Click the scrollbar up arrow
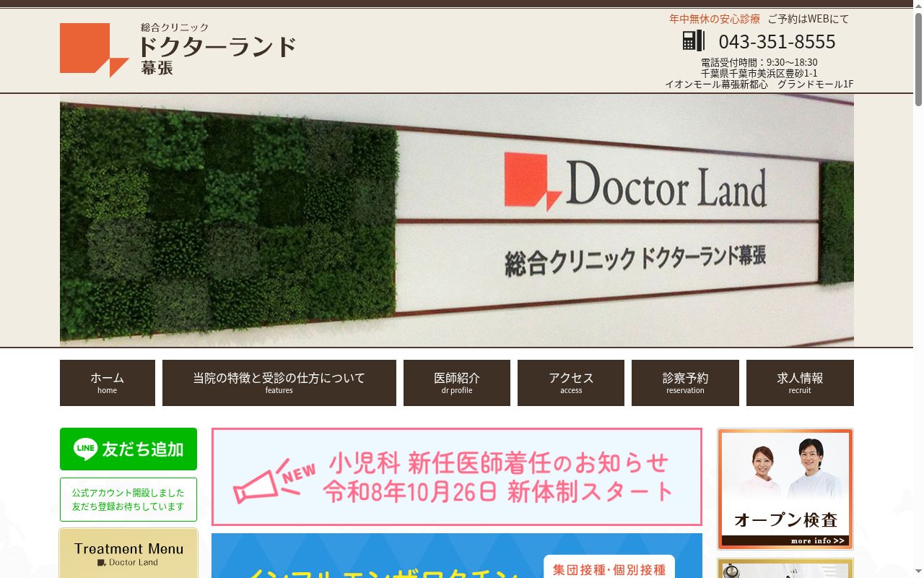 (x=918, y=6)
